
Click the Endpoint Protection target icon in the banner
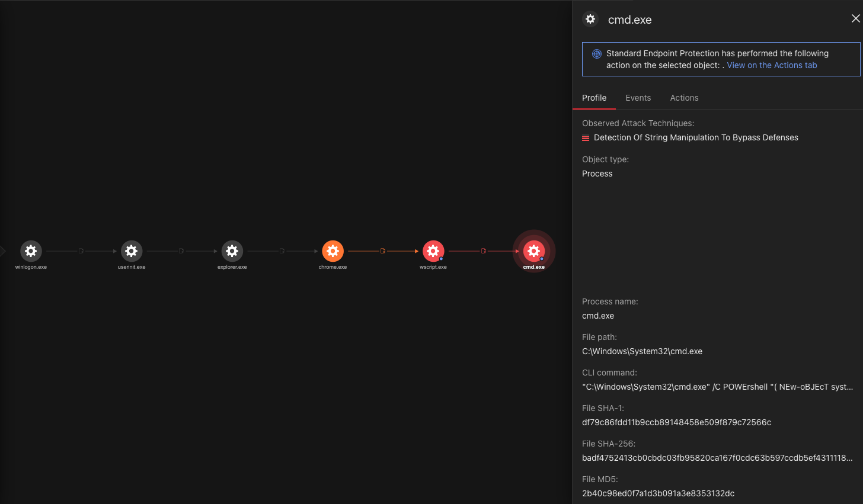(597, 54)
